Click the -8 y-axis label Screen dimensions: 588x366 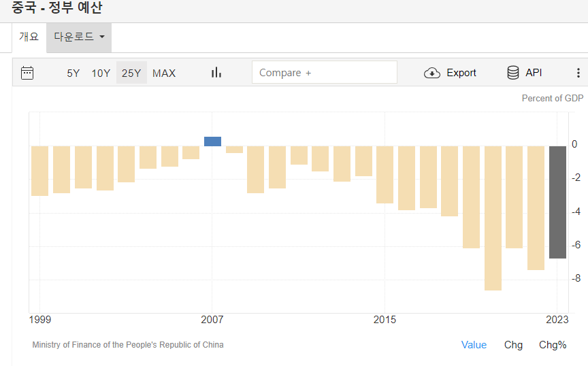(x=576, y=278)
